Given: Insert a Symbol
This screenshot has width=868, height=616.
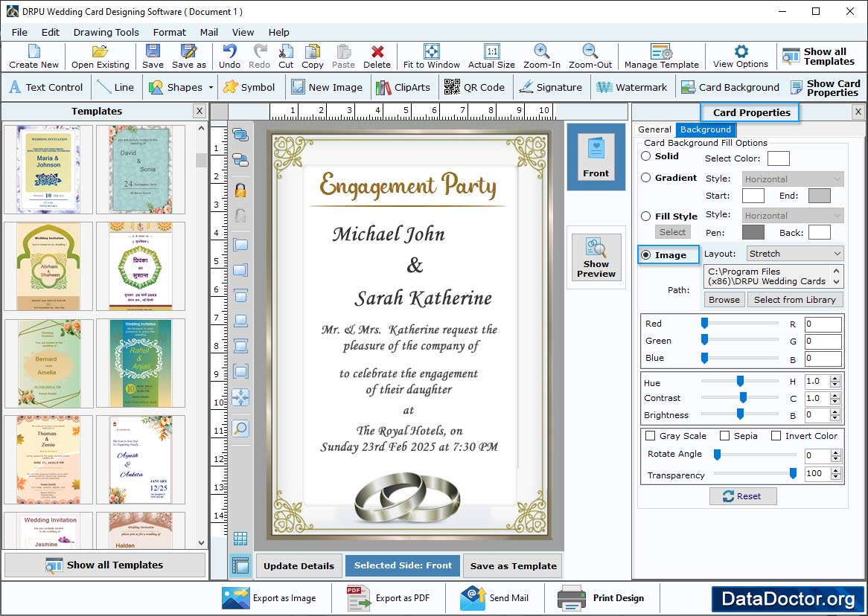Looking at the screenshot, I should [x=249, y=87].
